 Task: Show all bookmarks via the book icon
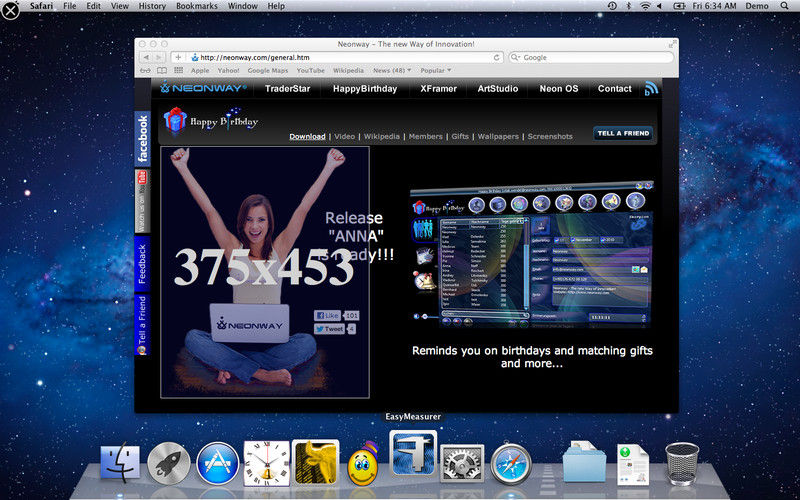(x=162, y=70)
